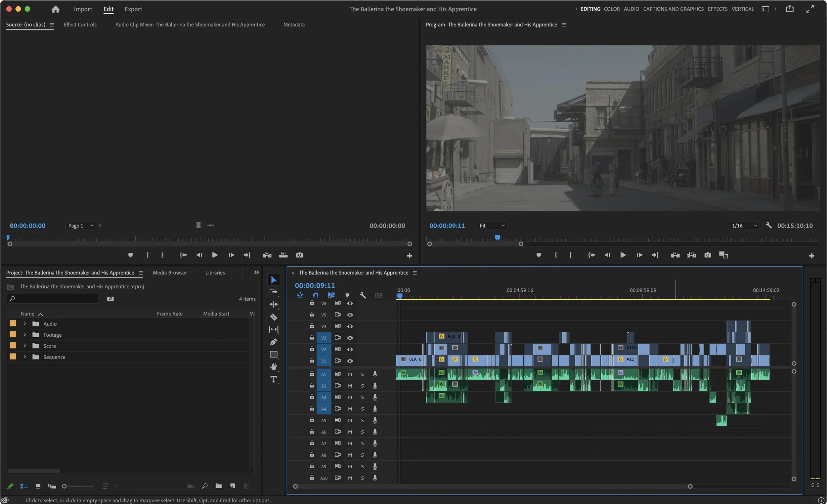This screenshot has width=827, height=504.
Task: Select the Razor tool in timeline toolbar
Action: coord(274,317)
